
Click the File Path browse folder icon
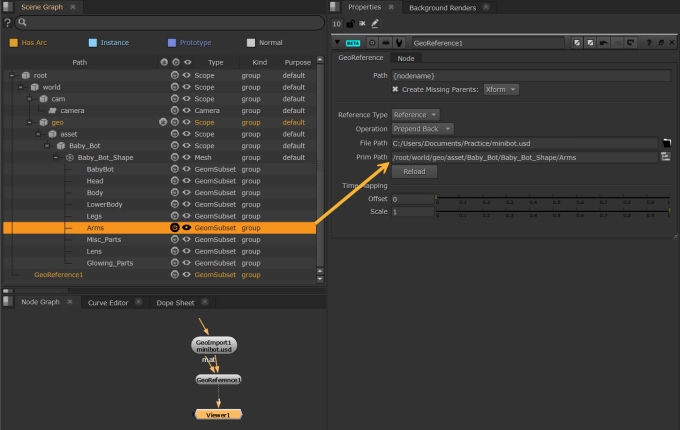[x=665, y=143]
